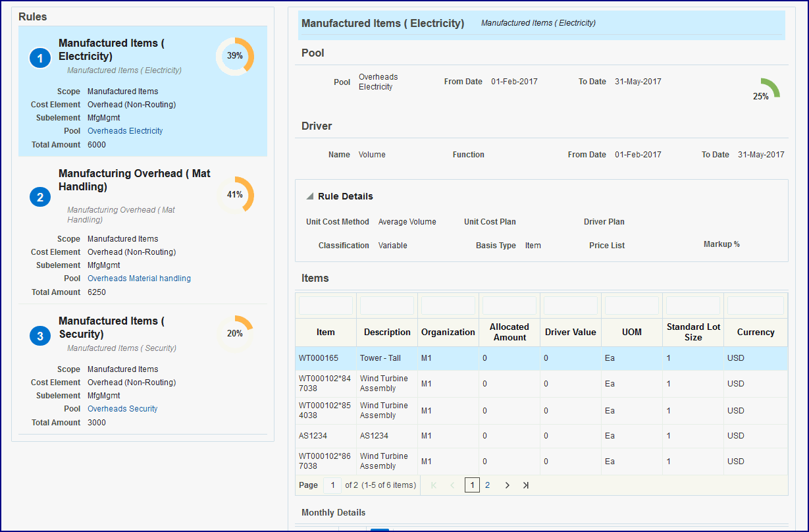Click the Page number input box
The image size is (809, 532).
point(332,485)
